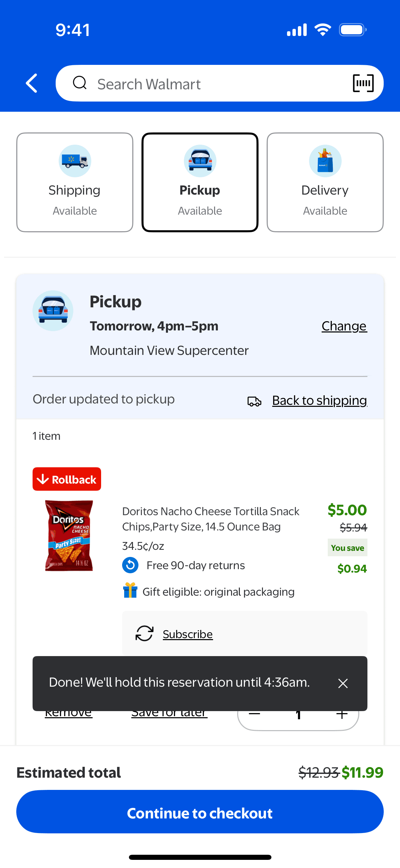
Task: Decrease item quantity with minus button
Action: [254, 717]
